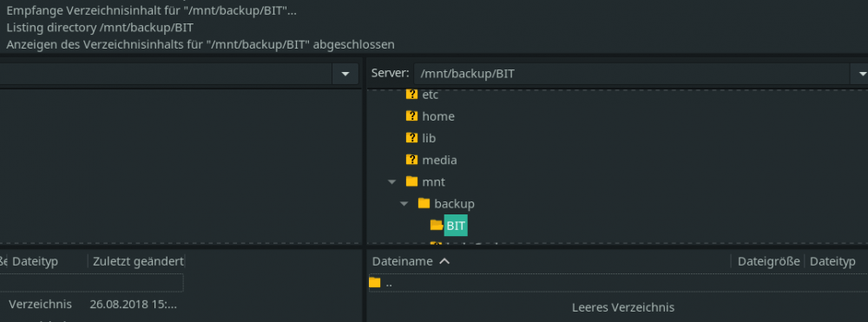This screenshot has width=868, height=322.
Task: Click the home folder question-mark icon
Action: (411, 115)
